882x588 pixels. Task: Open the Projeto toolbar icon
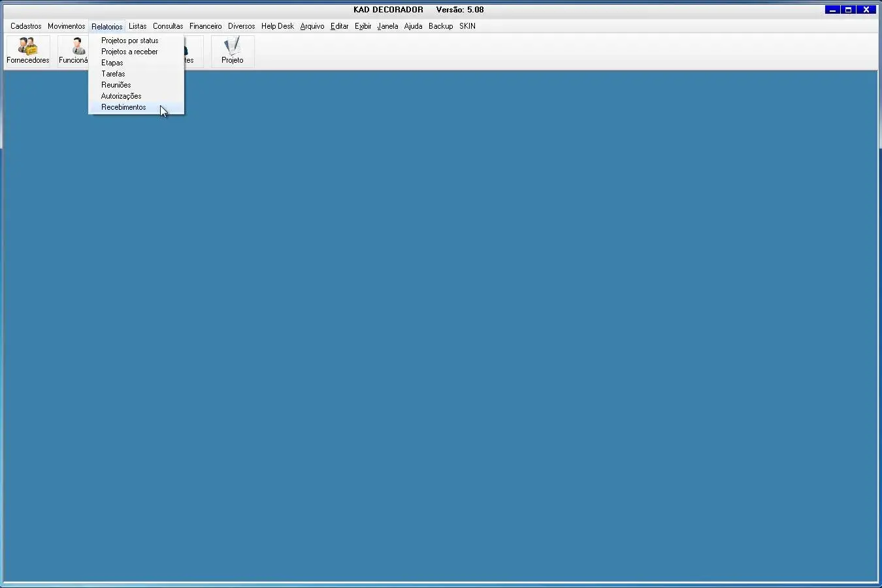[x=233, y=51]
